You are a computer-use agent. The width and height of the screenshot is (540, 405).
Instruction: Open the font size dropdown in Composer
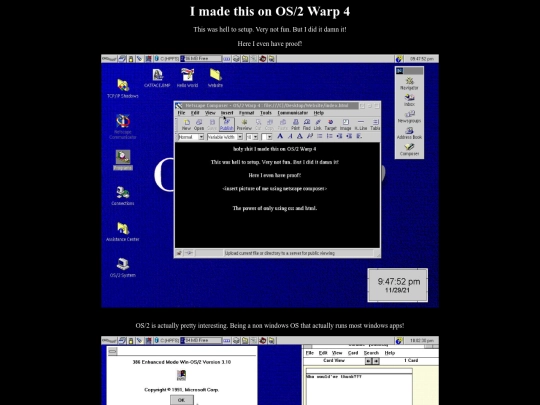coord(252,137)
